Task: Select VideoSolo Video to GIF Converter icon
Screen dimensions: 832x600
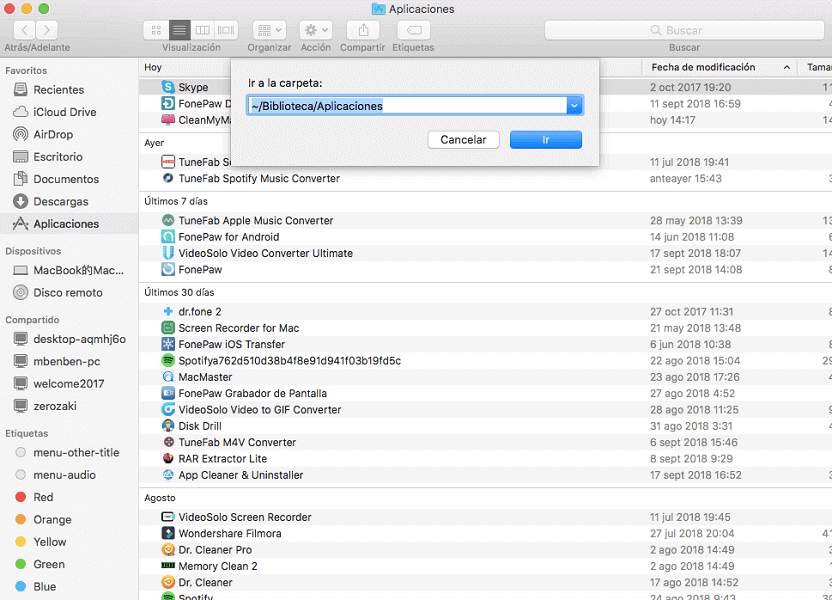Action: [x=168, y=410]
